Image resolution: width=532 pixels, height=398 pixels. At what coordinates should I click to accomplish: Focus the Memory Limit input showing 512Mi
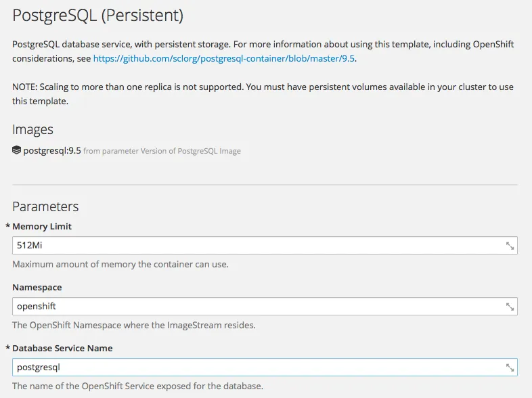click(257, 246)
